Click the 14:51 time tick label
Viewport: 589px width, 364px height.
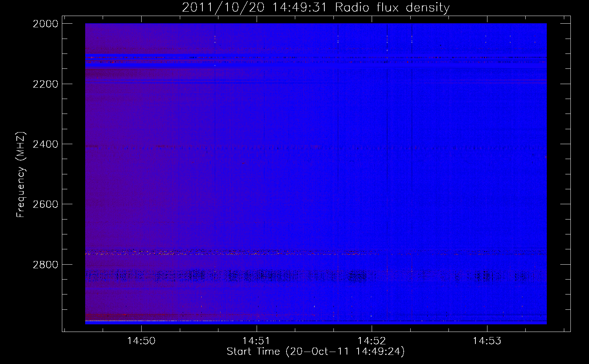(256, 341)
